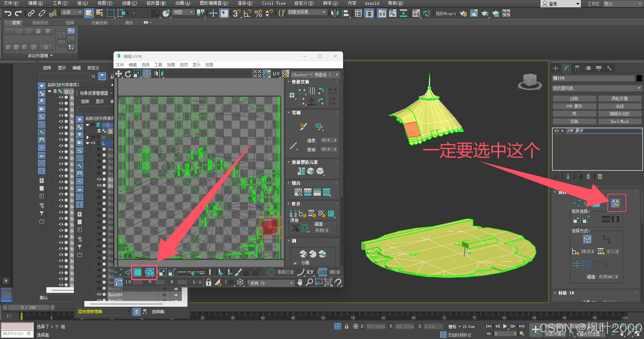Click Rotate tool in Edit UVW toolbar
Screen dimensions: 644x339
point(128,74)
